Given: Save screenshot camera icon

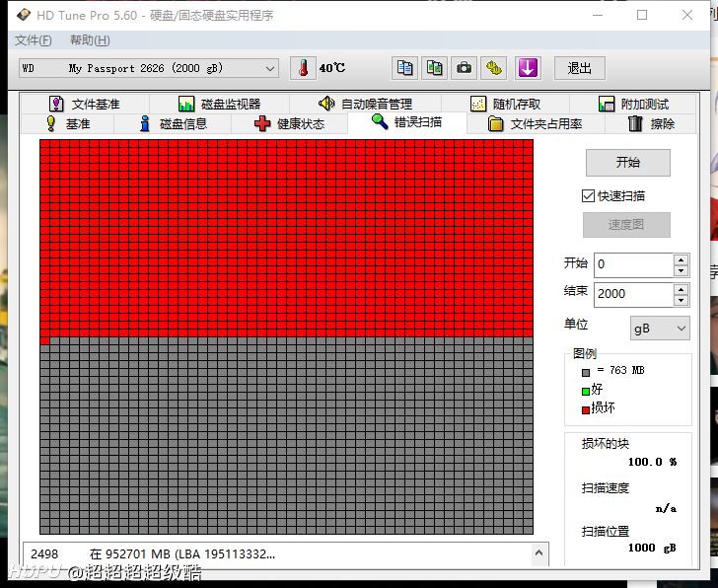Looking at the screenshot, I should click(x=464, y=68).
